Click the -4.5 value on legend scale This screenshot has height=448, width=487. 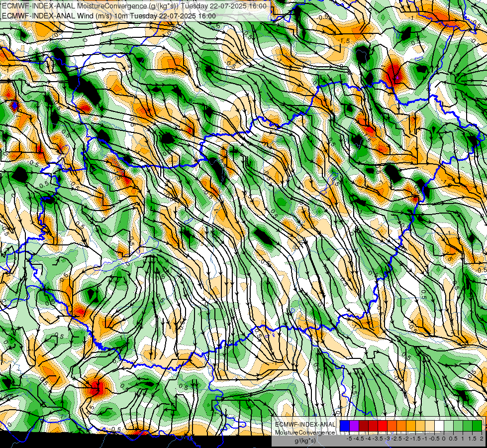[359, 439]
